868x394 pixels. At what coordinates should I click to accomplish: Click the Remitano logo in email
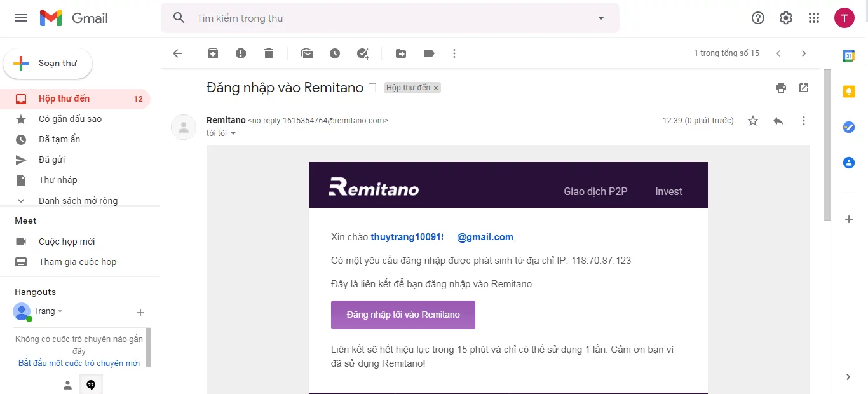(374, 187)
